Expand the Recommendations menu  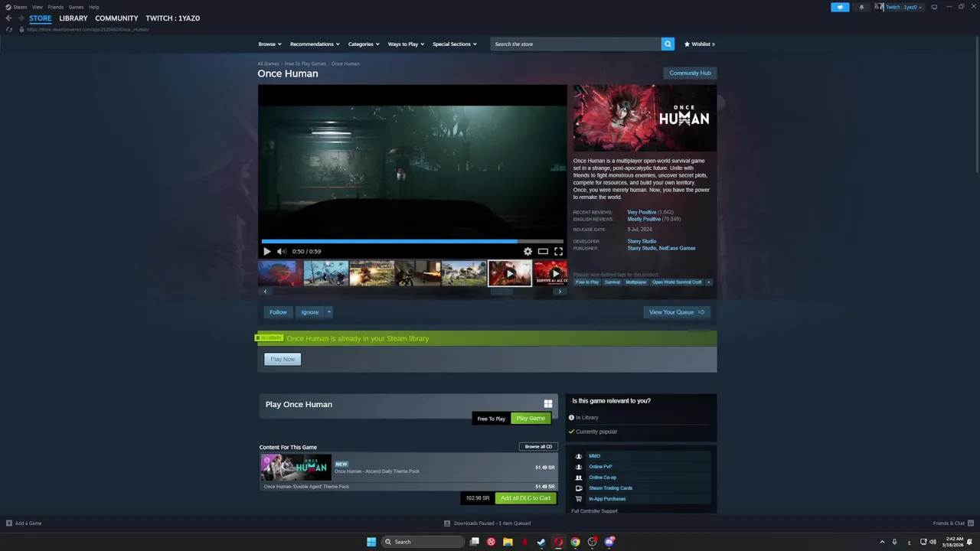315,44
